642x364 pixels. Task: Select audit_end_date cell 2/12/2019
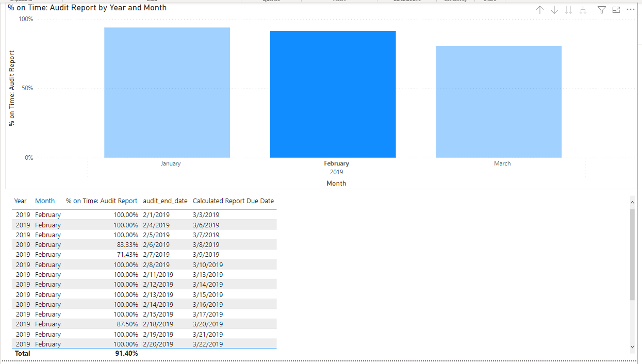click(x=158, y=285)
